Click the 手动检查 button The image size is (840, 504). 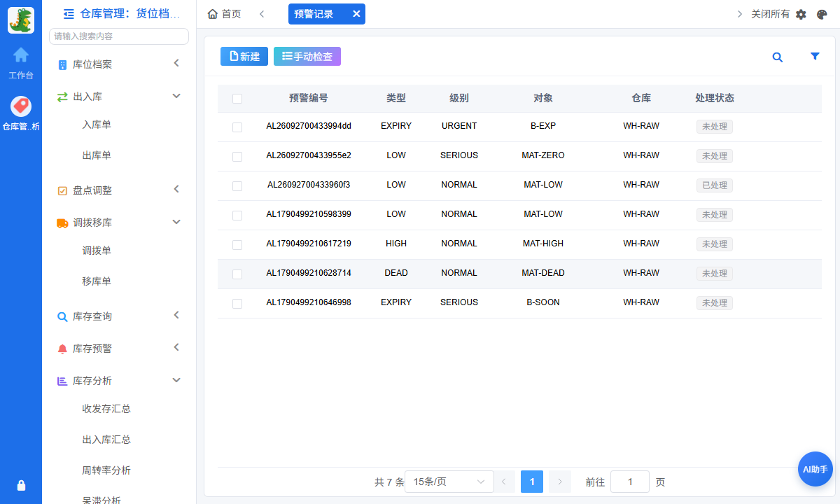tap(307, 57)
